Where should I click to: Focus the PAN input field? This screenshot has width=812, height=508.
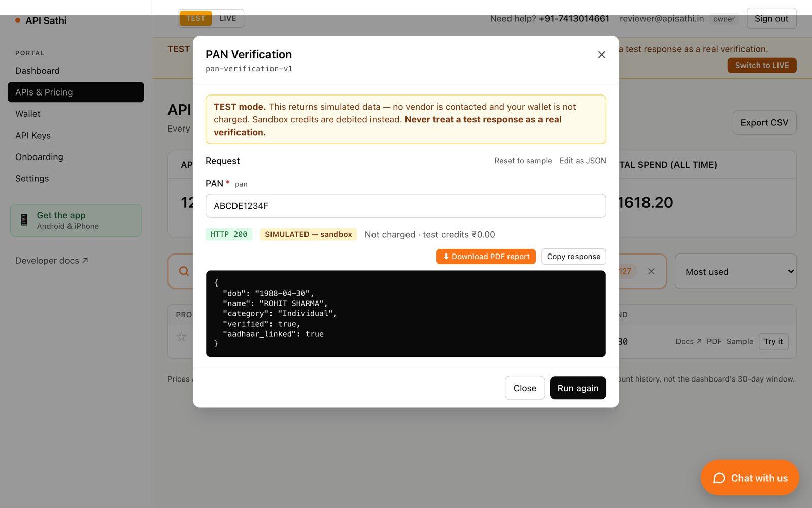pyautogui.click(x=406, y=206)
